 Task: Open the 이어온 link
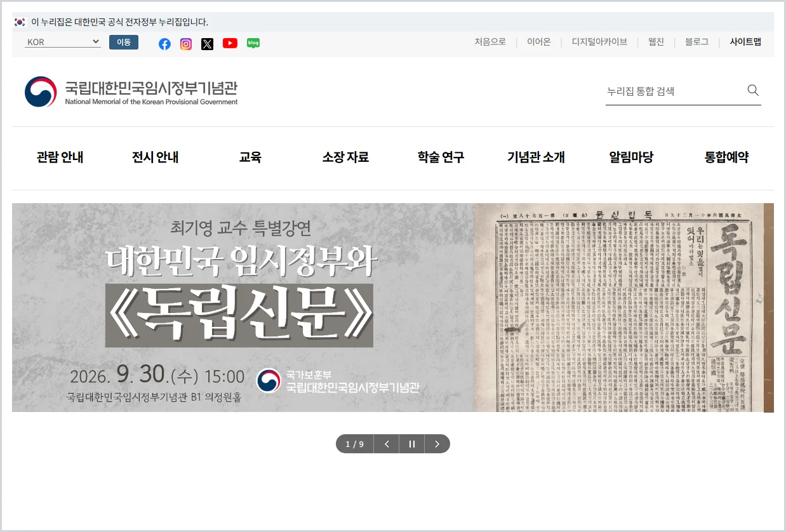pyautogui.click(x=538, y=42)
